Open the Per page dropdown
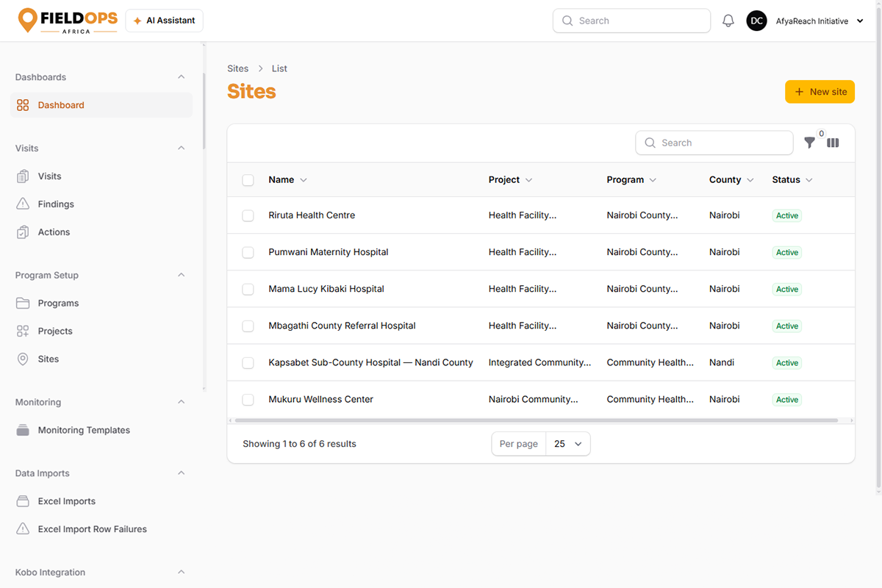Image resolution: width=882 pixels, height=588 pixels. coord(568,444)
